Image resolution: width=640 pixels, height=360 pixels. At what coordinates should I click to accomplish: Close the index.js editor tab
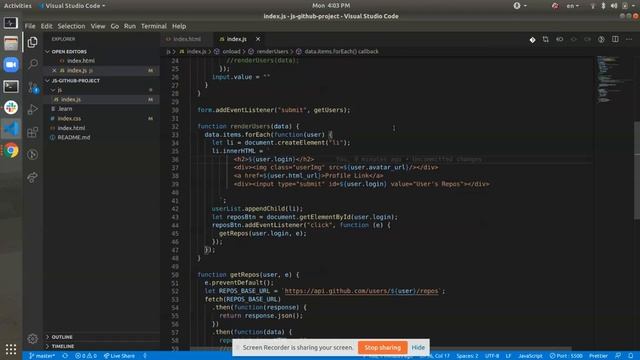point(258,39)
